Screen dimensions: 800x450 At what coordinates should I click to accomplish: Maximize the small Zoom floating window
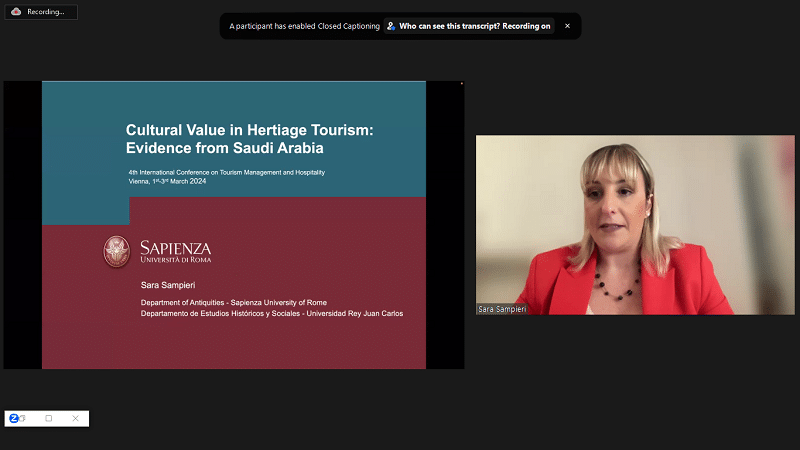[x=48, y=418]
